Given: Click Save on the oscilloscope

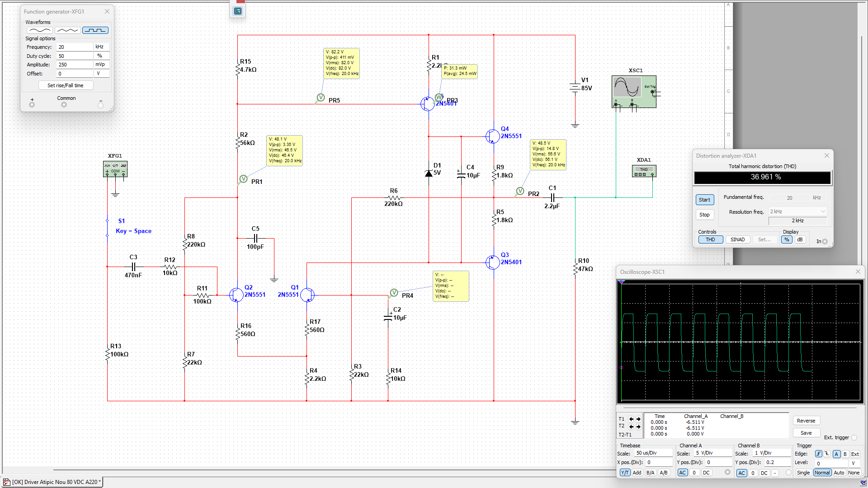Looking at the screenshot, I should point(806,433).
